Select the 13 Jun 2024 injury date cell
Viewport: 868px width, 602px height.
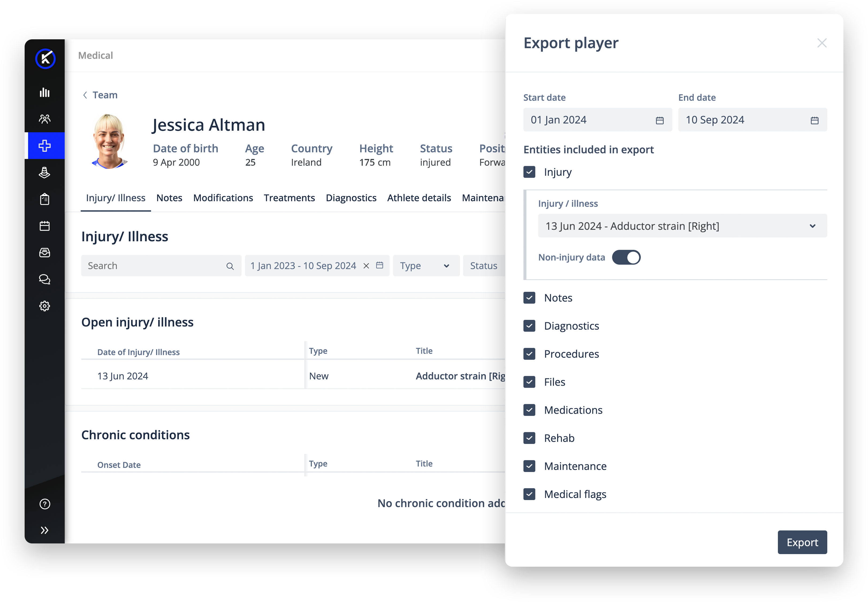click(123, 376)
